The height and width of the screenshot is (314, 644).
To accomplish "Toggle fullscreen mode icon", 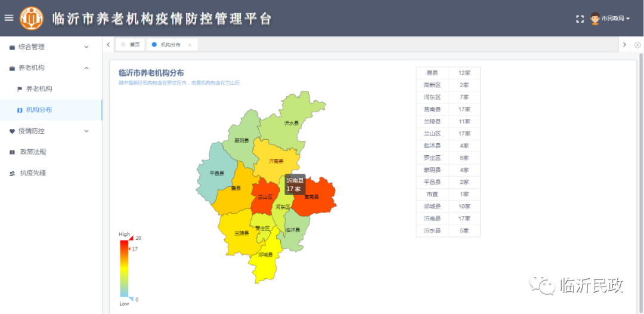I will coord(580,19).
